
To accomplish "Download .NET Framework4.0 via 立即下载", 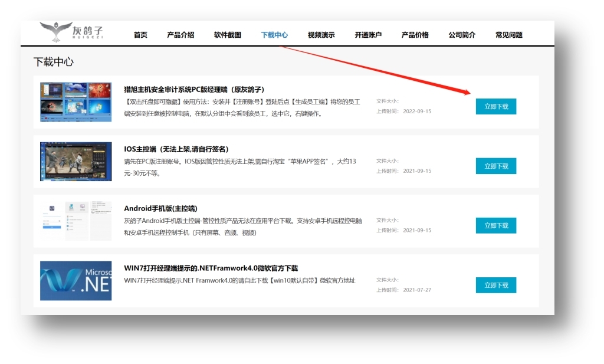I will (x=495, y=286).
